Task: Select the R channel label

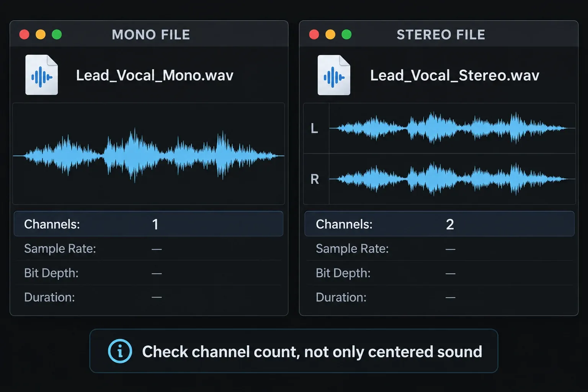Action: [315, 179]
